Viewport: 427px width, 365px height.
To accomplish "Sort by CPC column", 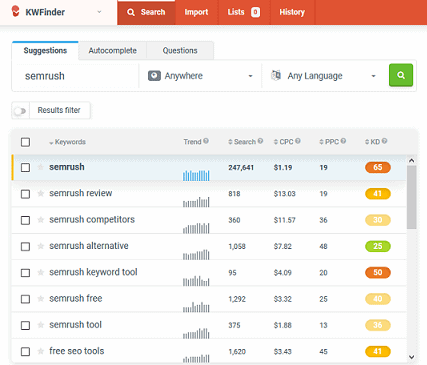I will tap(284, 142).
